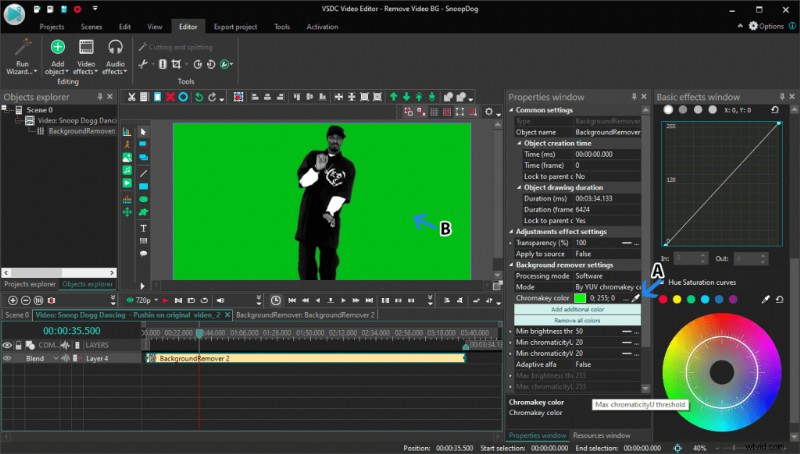Select the cyan hue dot
Screen dimensions: 800x454
pyautogui.click(x=705, y=299)
